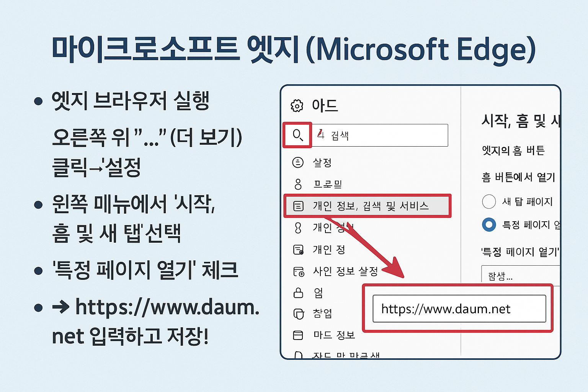The image size is (588, 392).
Task: Open the 개인 정보, 검색 및 서비스 menu entry
Action: point(371,206)
